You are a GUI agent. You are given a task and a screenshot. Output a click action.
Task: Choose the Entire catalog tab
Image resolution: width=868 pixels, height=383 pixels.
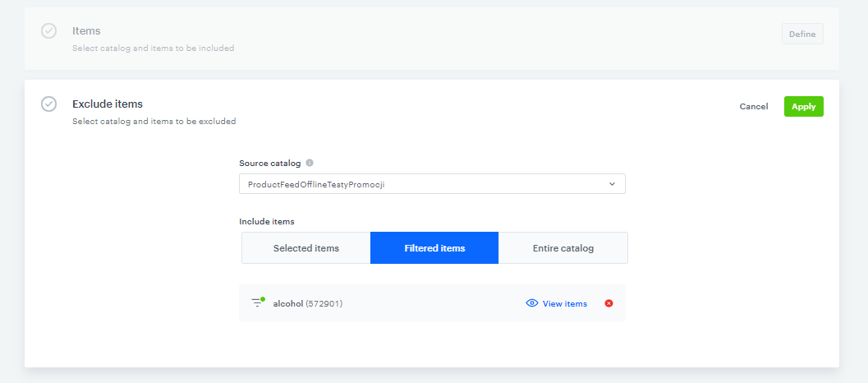563,248
